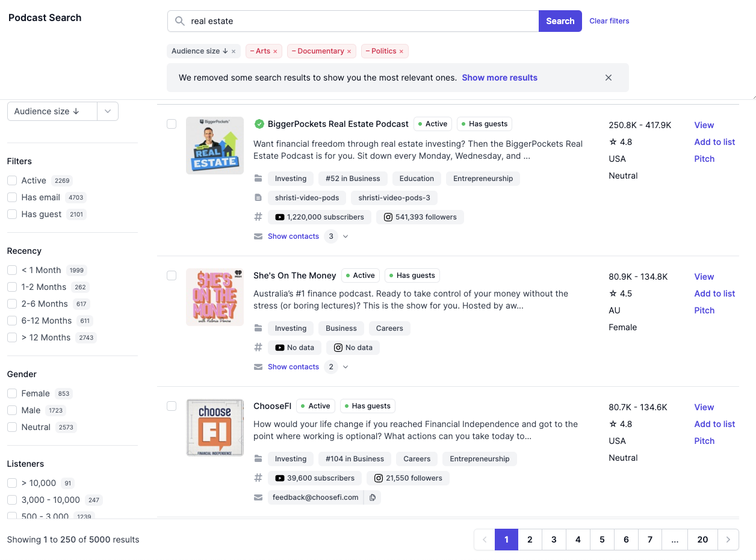
Task: Click the Audience size sort field
Action: point(52,111)
